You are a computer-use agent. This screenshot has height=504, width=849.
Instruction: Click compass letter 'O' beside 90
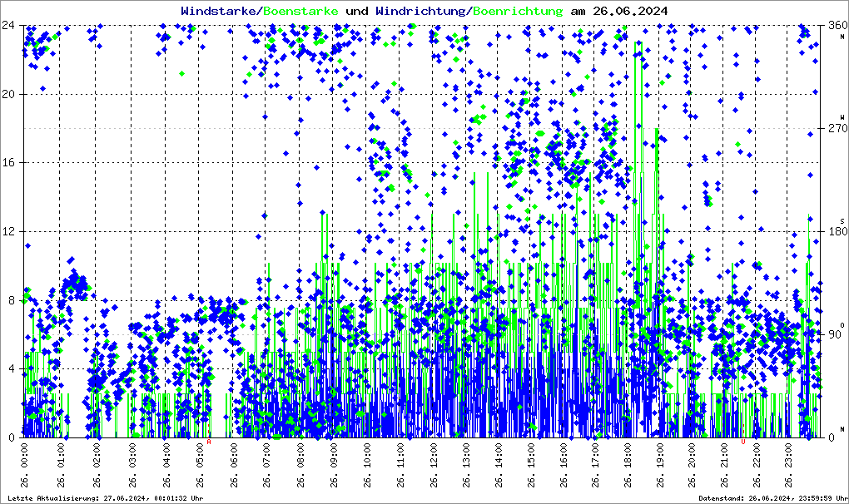842,325
